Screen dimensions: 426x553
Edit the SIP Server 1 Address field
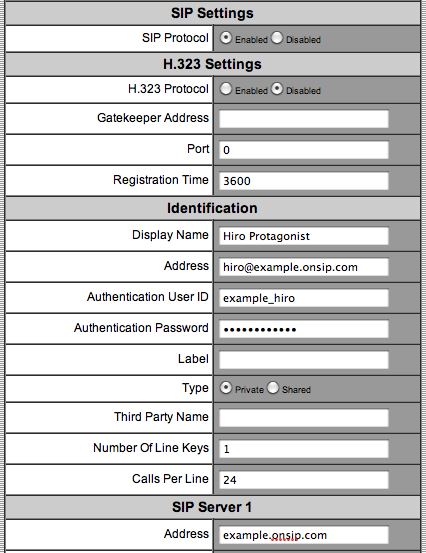(304, 535)
